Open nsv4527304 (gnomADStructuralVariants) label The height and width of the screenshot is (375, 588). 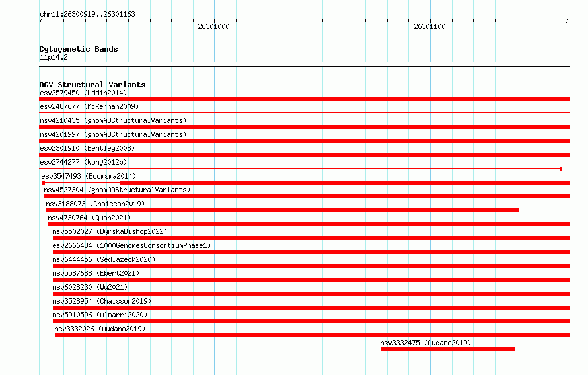pos(117,190)
